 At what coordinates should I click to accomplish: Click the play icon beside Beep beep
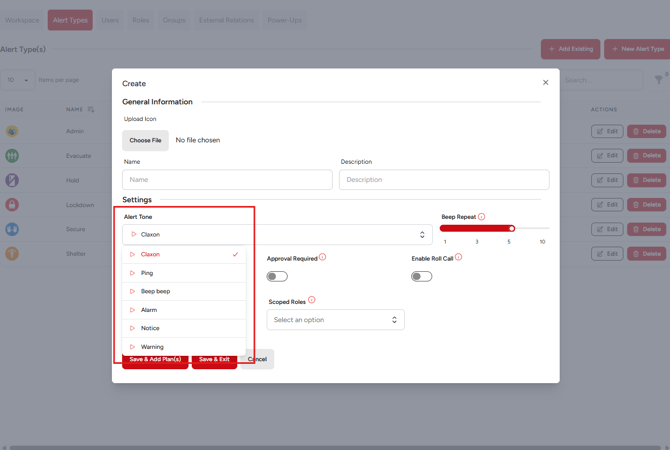pyautogui.click(x=132, y=291)
